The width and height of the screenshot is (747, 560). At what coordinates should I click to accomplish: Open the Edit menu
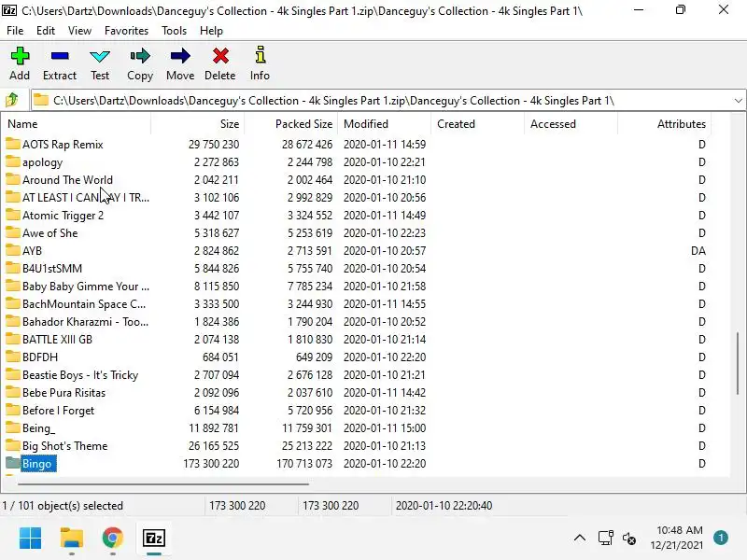pyautogui.click(x=45, y=31)
